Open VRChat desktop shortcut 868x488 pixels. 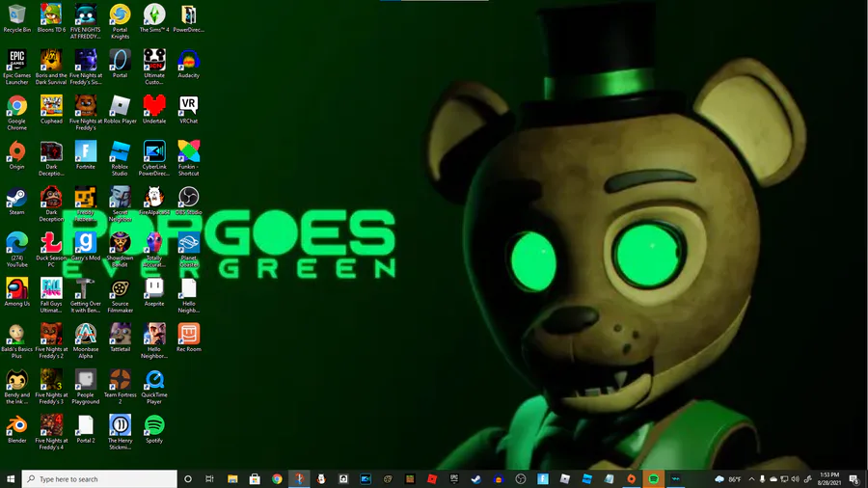tap(189, 110)
